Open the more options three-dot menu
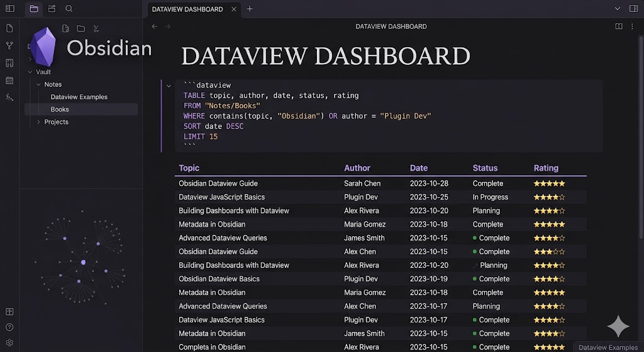Screen dimensions: 644x352 [632, 26]
